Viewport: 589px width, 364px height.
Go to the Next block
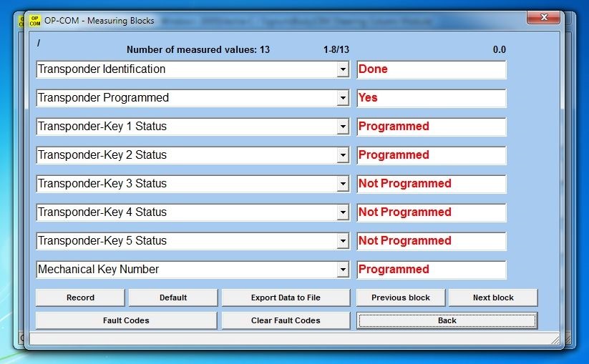tap(493, 297)
